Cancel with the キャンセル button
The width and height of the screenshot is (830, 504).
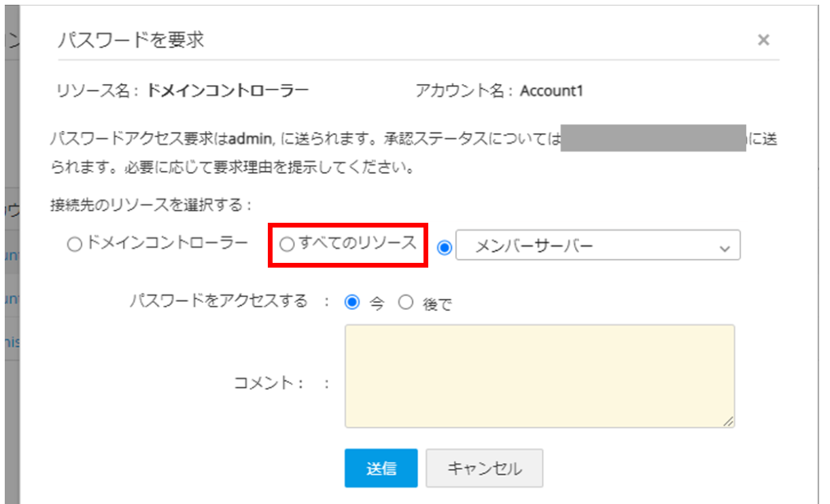point(484,468)
